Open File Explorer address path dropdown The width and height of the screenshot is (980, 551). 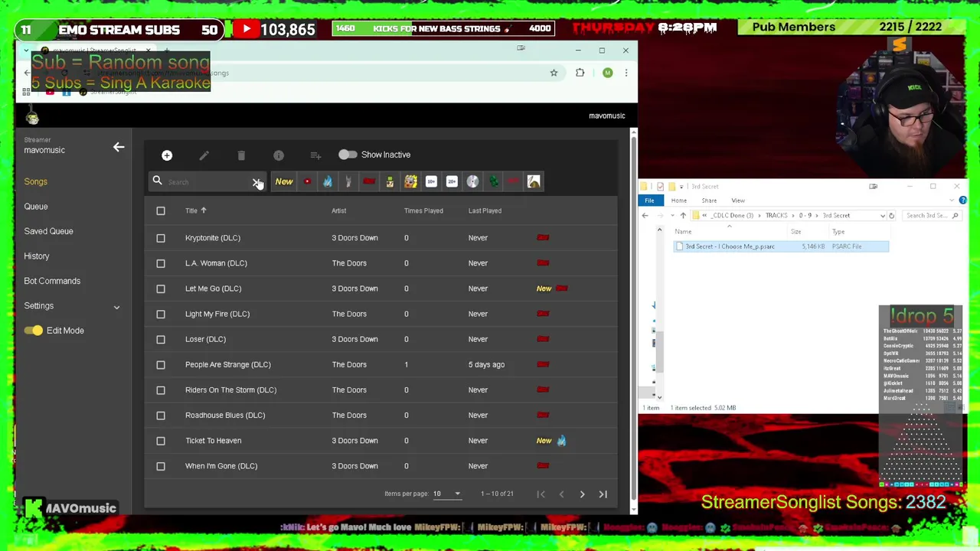(882, 216)
